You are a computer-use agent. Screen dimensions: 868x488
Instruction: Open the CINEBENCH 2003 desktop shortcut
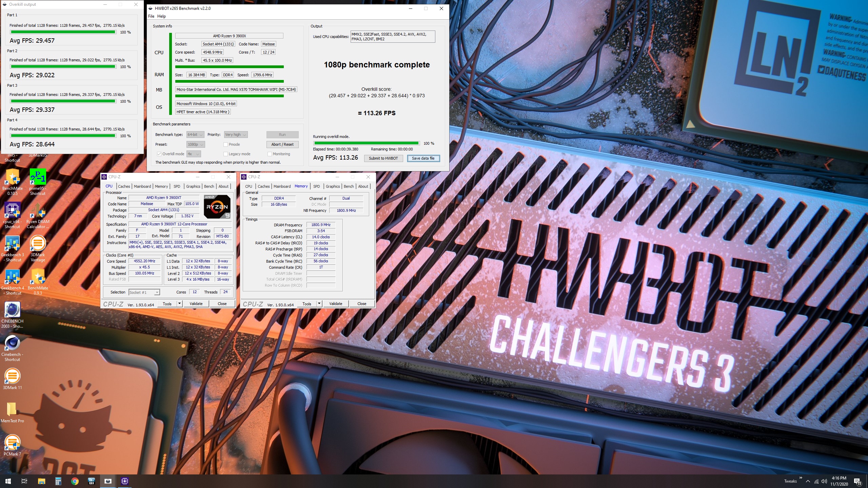coord(13,315)
